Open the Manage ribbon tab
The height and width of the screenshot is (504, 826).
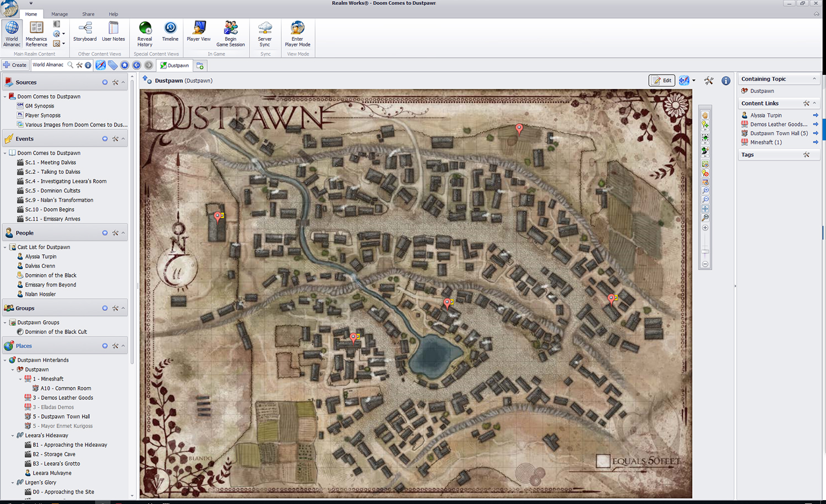59,14
